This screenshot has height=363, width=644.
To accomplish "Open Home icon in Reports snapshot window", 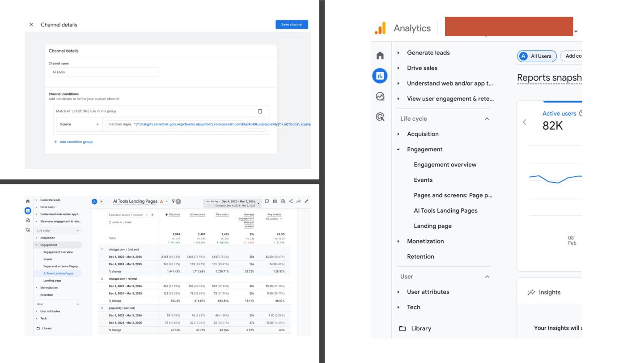I will 380,56.
